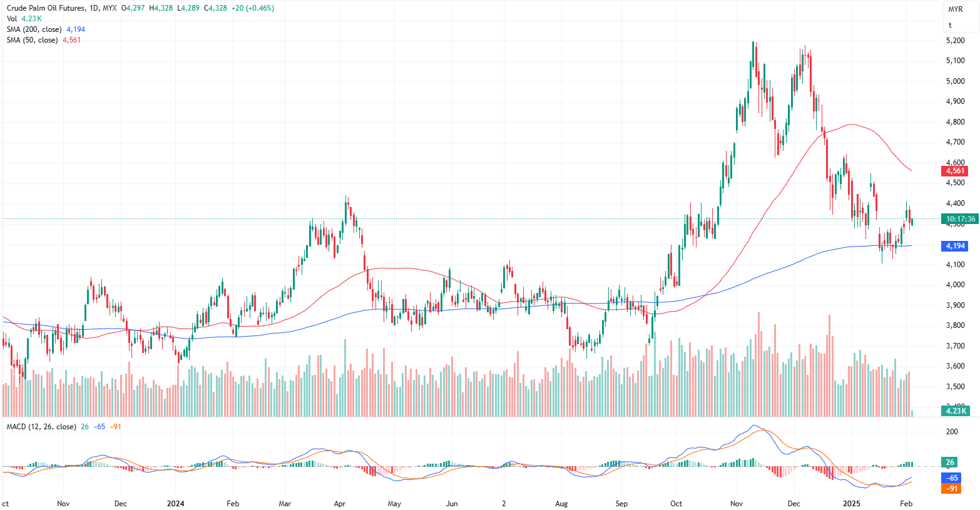The width and height of the screenshot is (980, 510).
Task: Click the green 26 MACD histogram label
Action: [x=950, y=462]
